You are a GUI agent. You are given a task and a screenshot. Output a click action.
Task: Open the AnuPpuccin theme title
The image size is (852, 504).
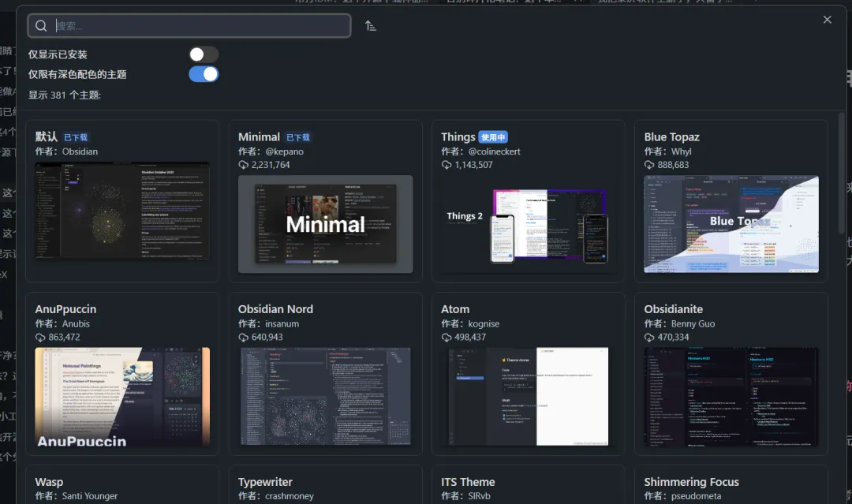[65, 309]
